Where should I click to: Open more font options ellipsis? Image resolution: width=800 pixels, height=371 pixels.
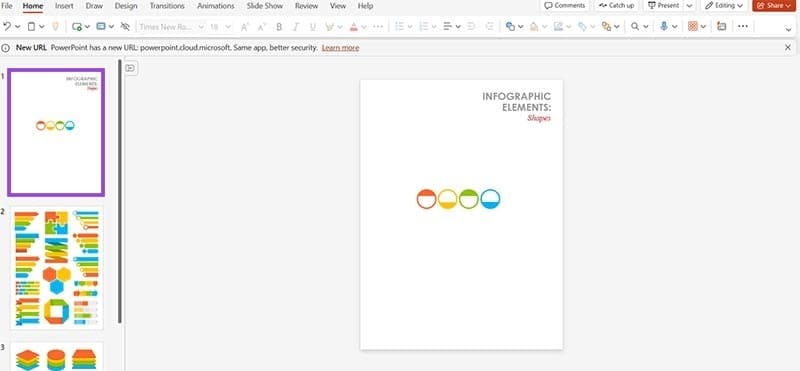(378, 27)
